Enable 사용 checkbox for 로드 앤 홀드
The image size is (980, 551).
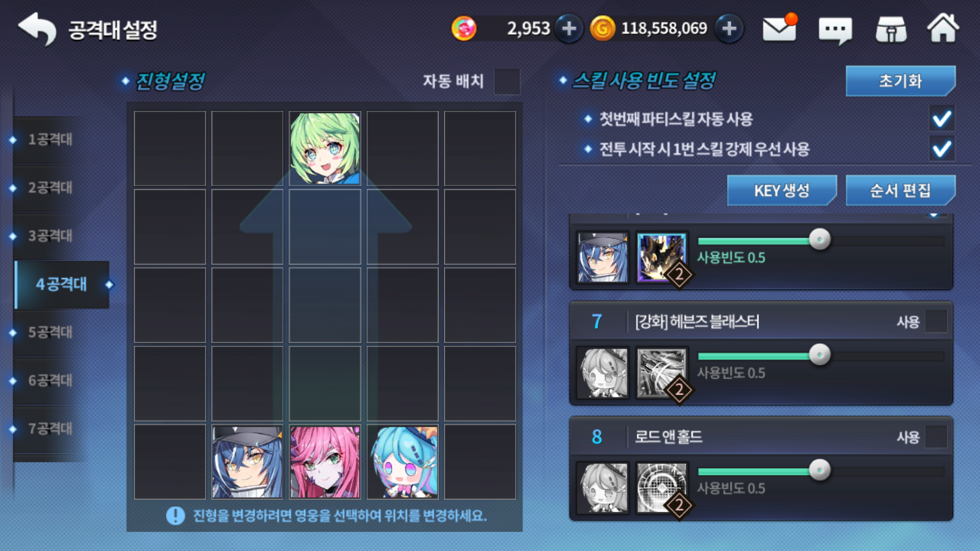936,437
